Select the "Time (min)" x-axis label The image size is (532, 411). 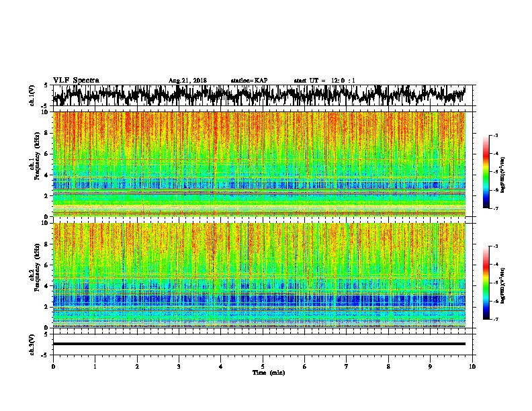click(269, 373)
